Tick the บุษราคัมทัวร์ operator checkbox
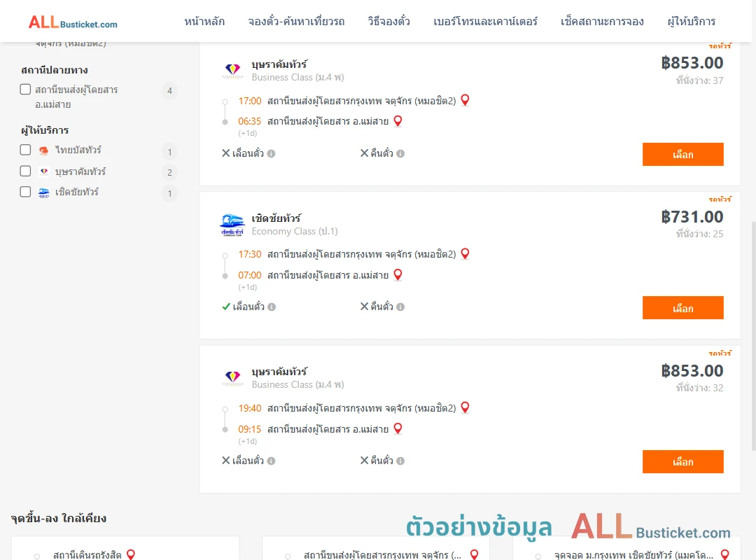Viewport: 756px width, 560px height. [x=26, y=171]
